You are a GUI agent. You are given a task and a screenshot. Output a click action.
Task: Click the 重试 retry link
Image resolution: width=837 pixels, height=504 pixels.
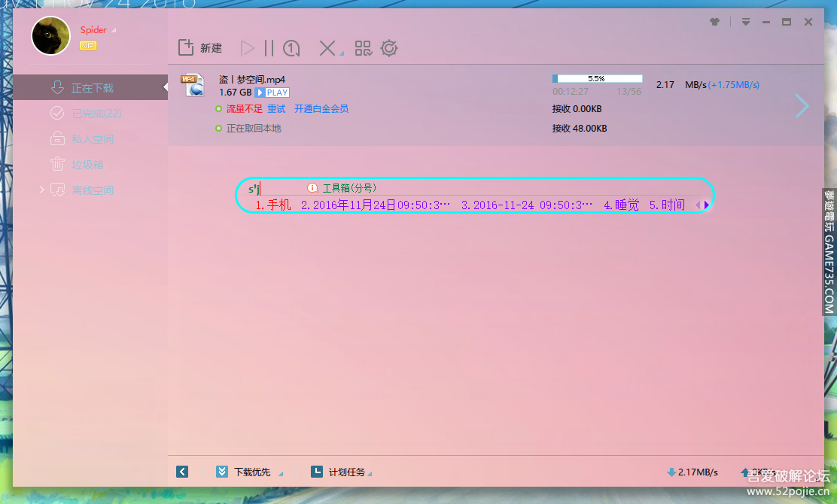(276, 109)
